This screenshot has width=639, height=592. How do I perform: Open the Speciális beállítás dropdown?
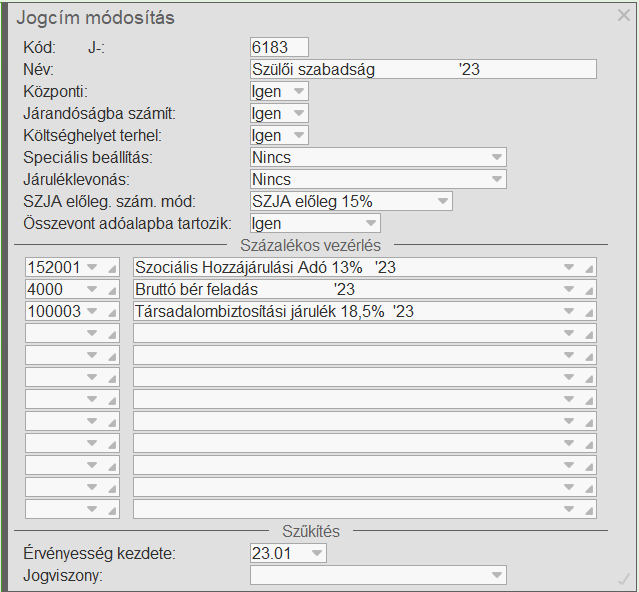coord(497,158)
